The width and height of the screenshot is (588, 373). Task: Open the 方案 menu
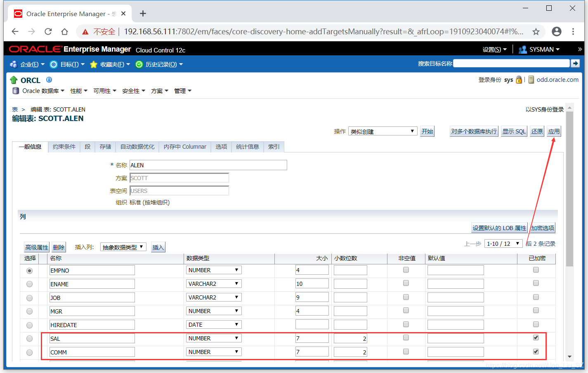pyautogui.click(x=160, y=91)
